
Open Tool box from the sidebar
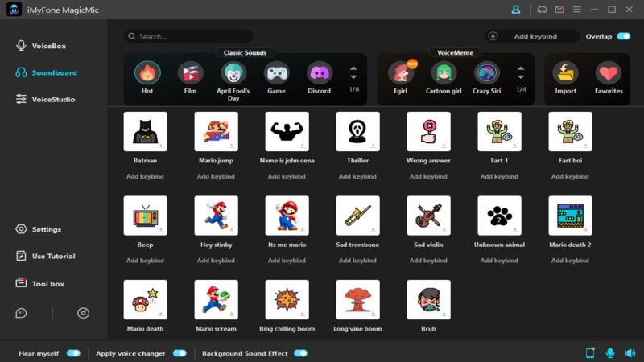(39, 284)
